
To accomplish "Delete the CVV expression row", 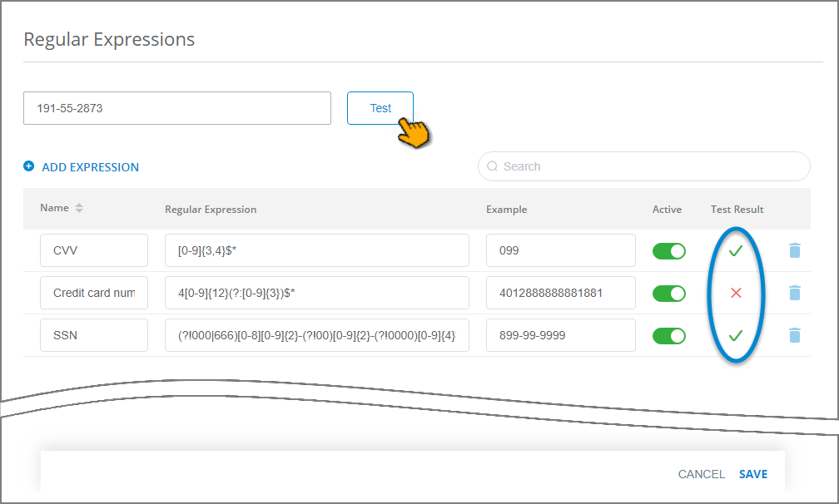I will (795, 250).
